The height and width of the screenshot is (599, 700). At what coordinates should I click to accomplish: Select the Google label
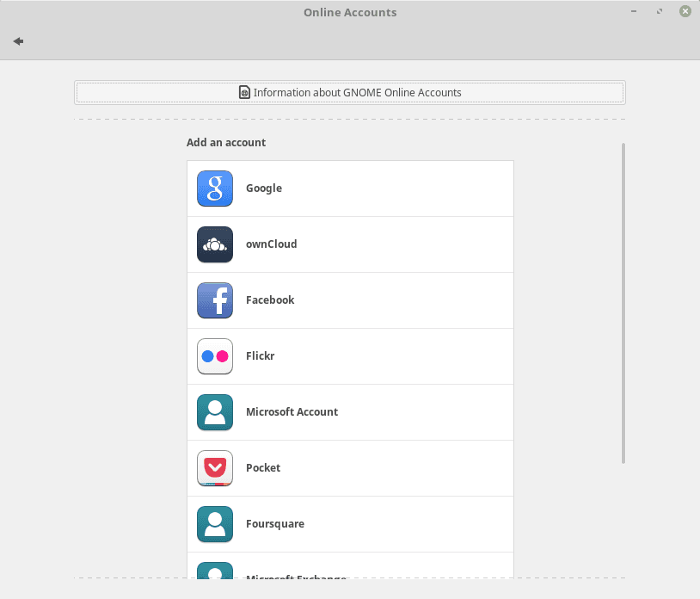pyautogui.click(x=264, y=188)
